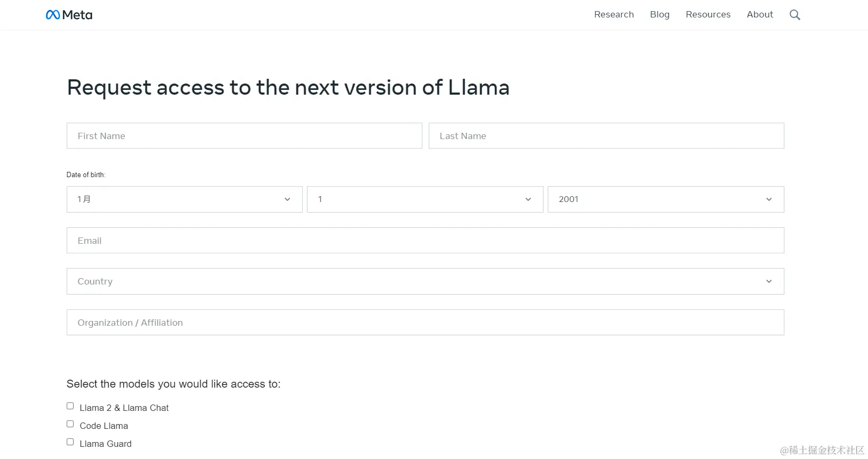Viewport: 868px width, 459px height.
Task: Focus the Last Name input
Action: click(x=606, y=136)
